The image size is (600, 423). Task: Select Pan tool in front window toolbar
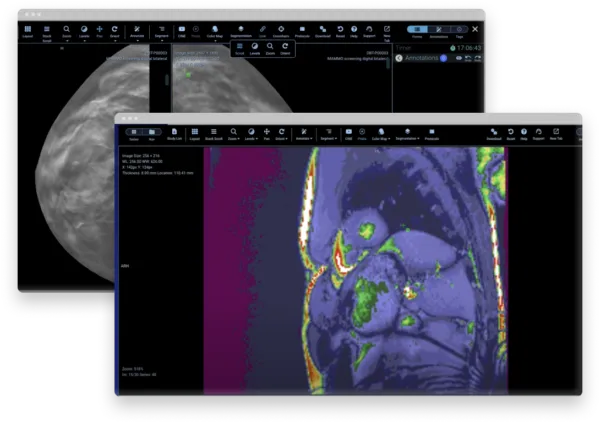pyautogui.click(x=267, y=134)
